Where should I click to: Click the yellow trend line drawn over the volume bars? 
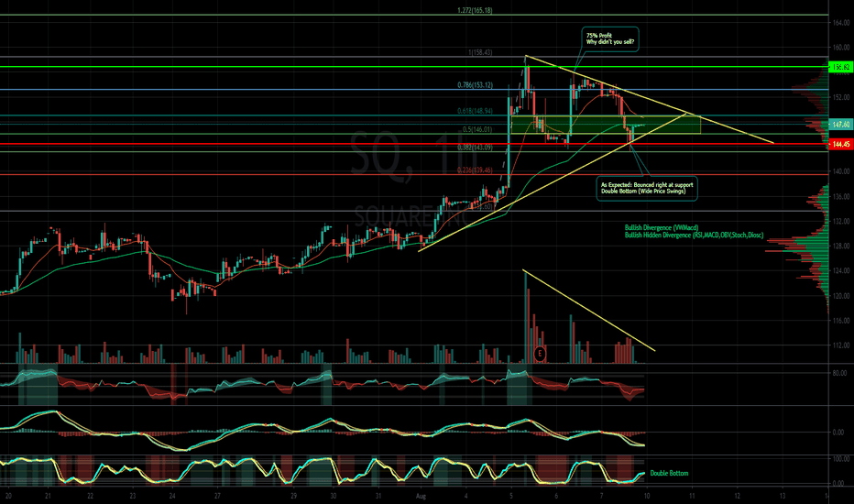click(589, 310)
